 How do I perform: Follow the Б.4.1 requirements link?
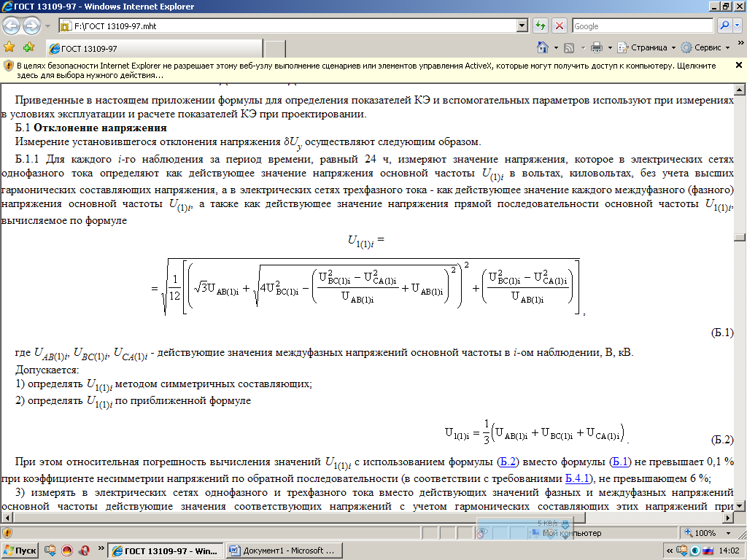(x=578, y=478)
